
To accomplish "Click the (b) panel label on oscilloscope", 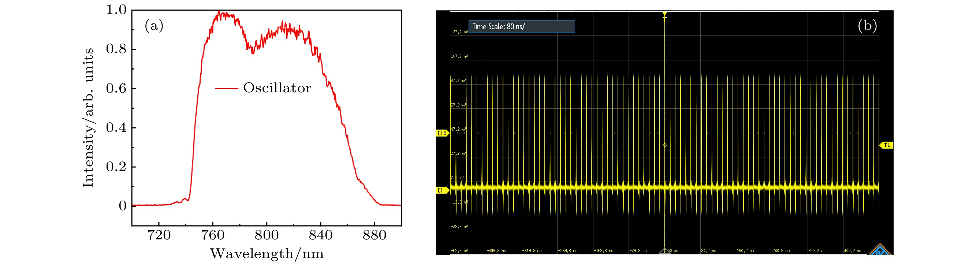I will point(867,26).
